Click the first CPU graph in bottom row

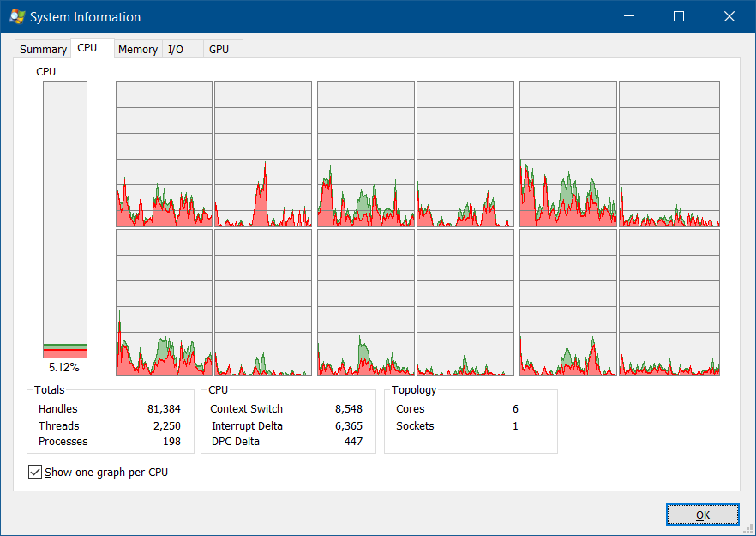click(164, 302)
